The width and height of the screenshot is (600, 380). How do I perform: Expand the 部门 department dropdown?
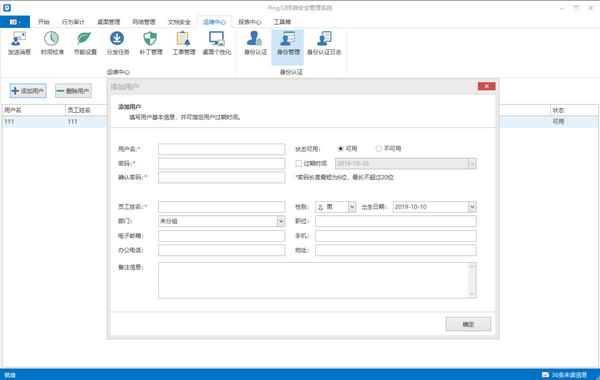281,221
